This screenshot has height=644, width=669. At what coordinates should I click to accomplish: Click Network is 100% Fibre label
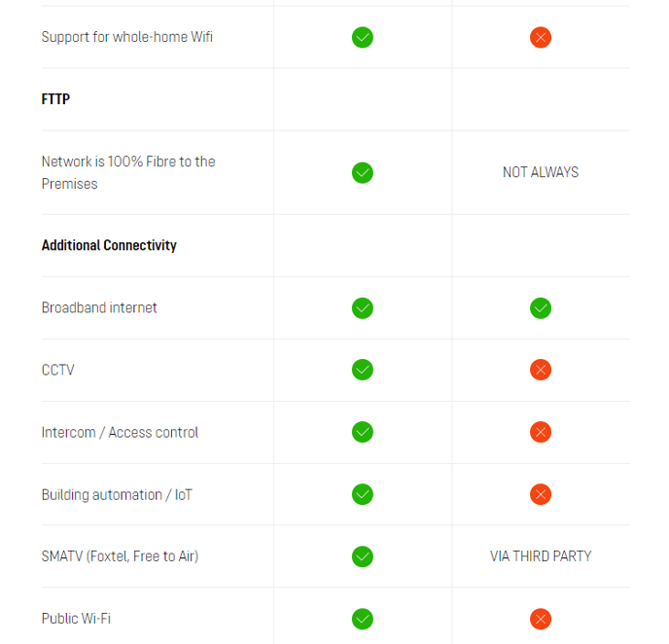(128, 172)
